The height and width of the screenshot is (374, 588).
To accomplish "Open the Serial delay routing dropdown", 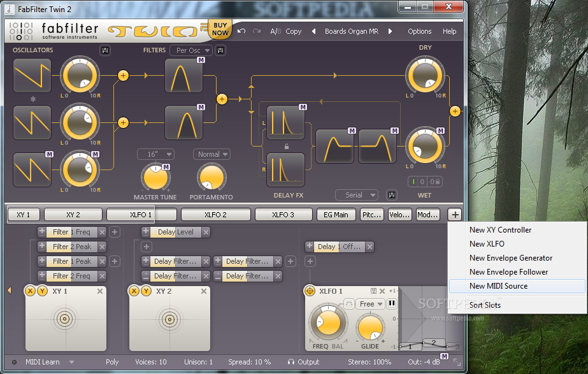I will pyautogui.click(x=357, y=195).
